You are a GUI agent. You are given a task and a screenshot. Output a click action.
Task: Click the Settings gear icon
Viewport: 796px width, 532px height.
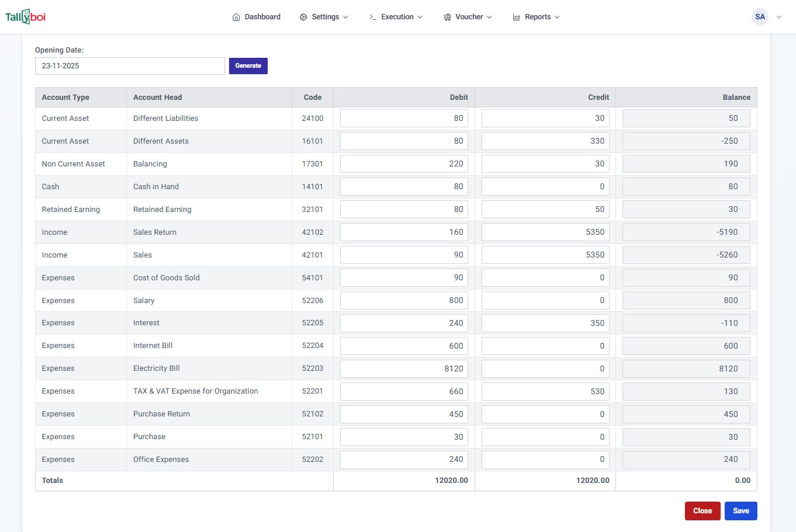click(303, 17)
